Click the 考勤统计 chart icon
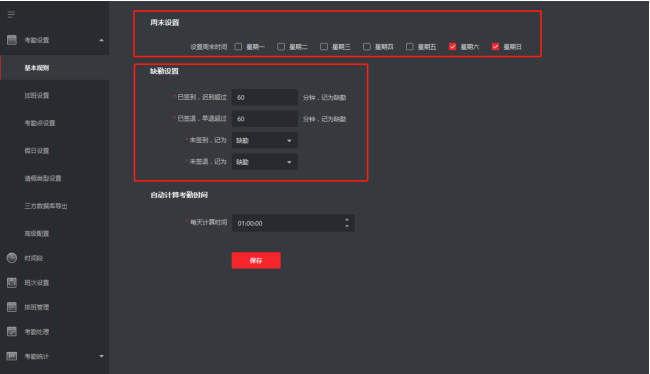The height and width of the screenshot is (374, 650). 12,356
